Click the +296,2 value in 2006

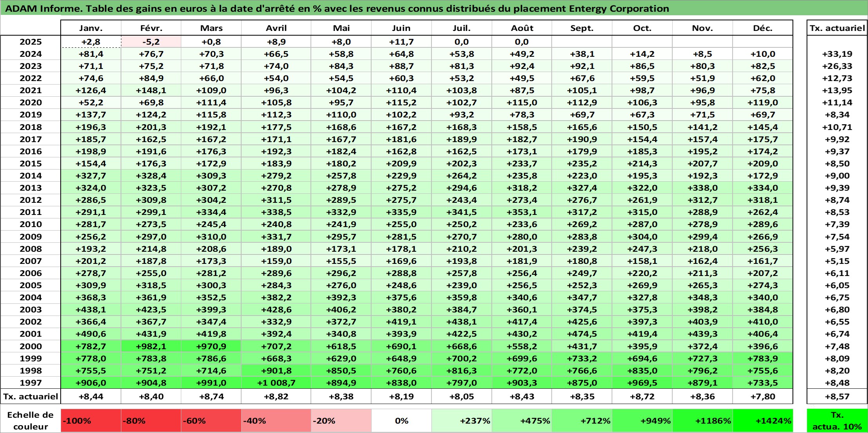341,273
